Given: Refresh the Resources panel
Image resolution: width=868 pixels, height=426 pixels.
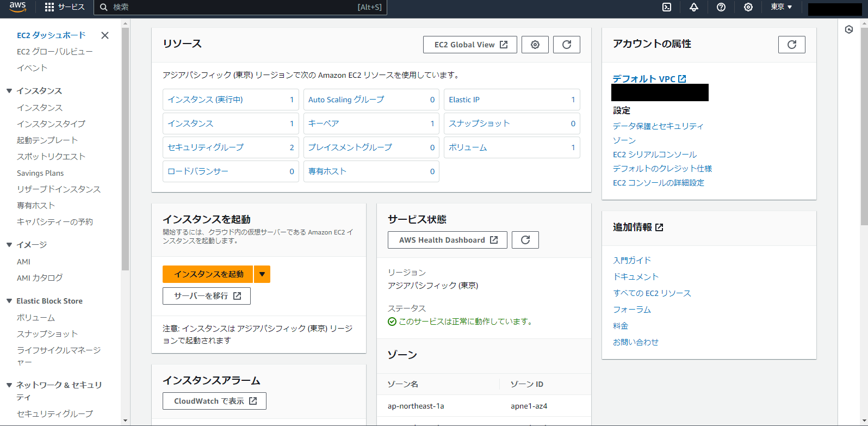Looking at the screenshot, I should 567,45.
